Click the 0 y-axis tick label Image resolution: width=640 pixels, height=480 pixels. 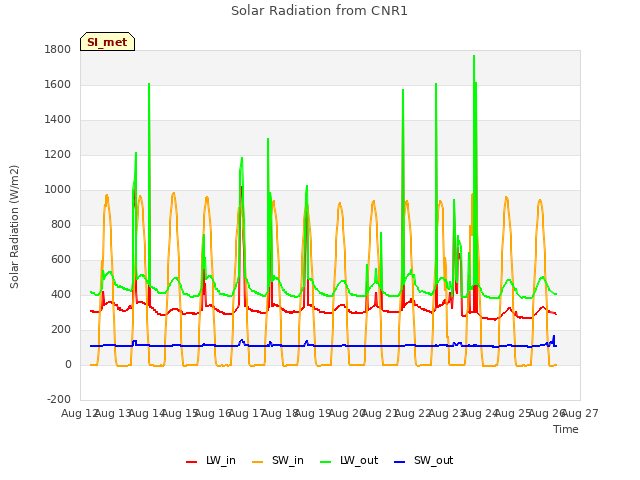coord(68,365)
